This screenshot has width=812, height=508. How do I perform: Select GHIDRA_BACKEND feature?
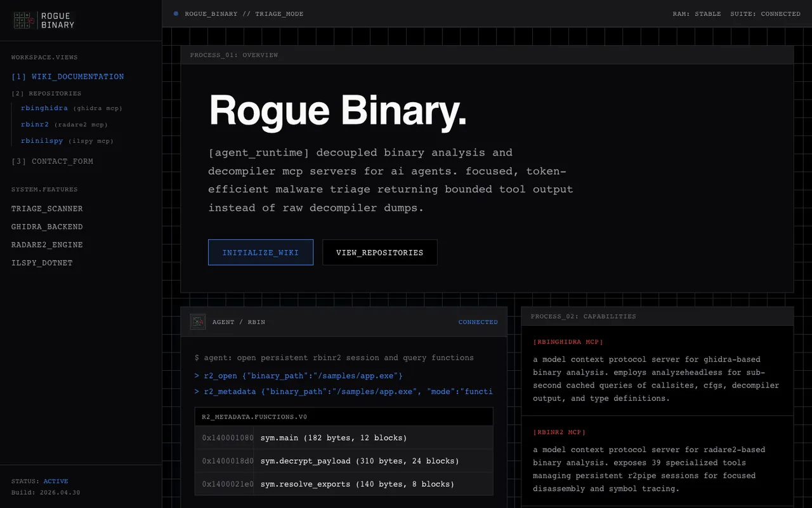(47, 227)
